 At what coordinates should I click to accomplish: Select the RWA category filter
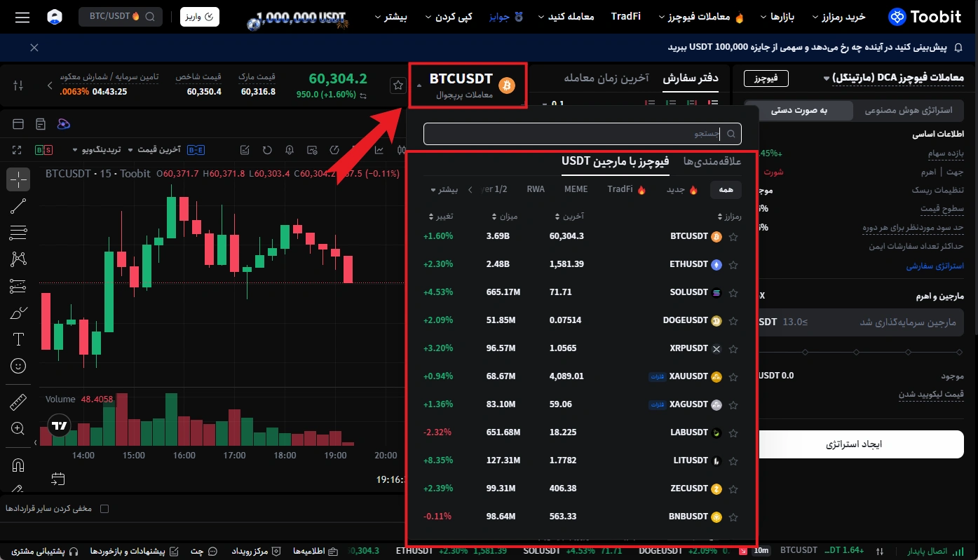coord(536,189)
